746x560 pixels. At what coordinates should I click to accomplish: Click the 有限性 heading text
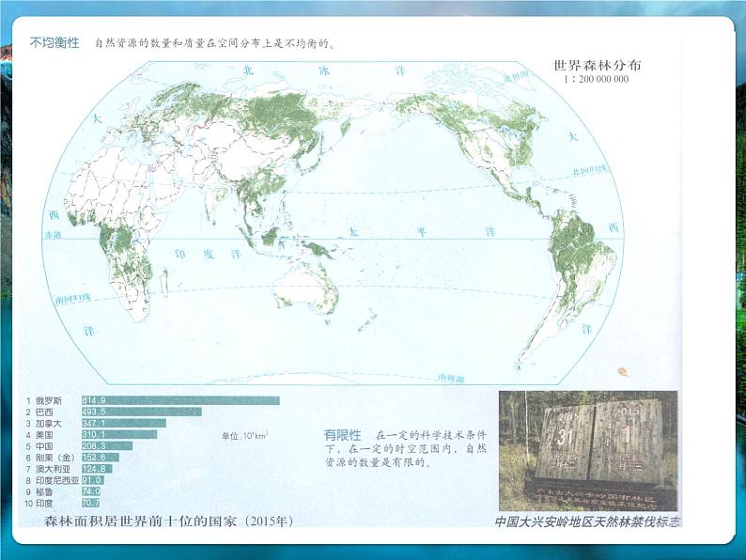[342, 435]
